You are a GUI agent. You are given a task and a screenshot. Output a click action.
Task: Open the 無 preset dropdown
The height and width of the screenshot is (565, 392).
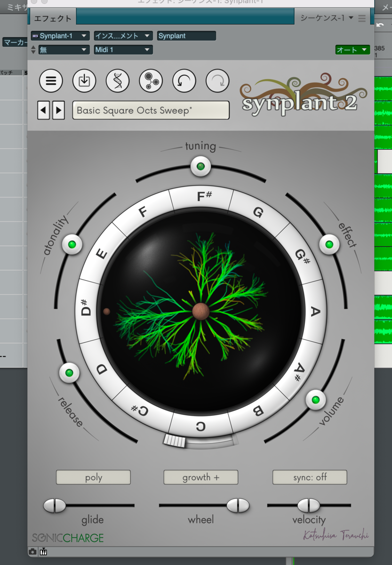[x=64, y=49]
